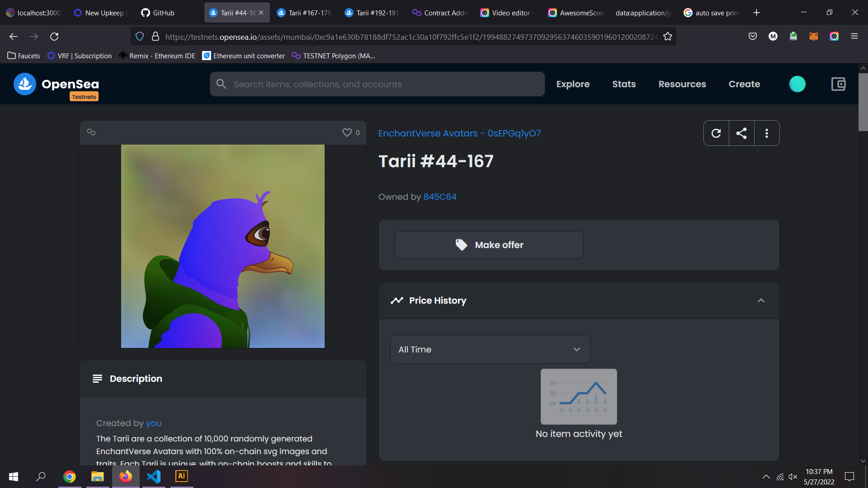
Task: Open the MetaMask fox extension icon
Action: pos(814,37)
